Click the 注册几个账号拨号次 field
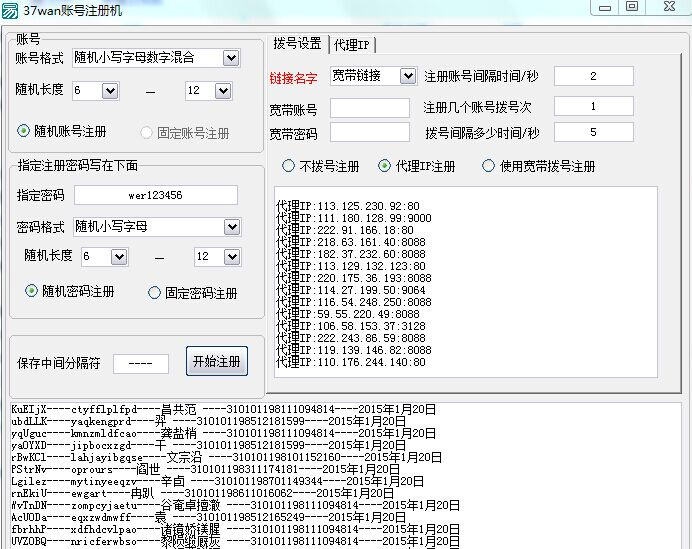Screen dimensions: 692x549 (594, 106)
